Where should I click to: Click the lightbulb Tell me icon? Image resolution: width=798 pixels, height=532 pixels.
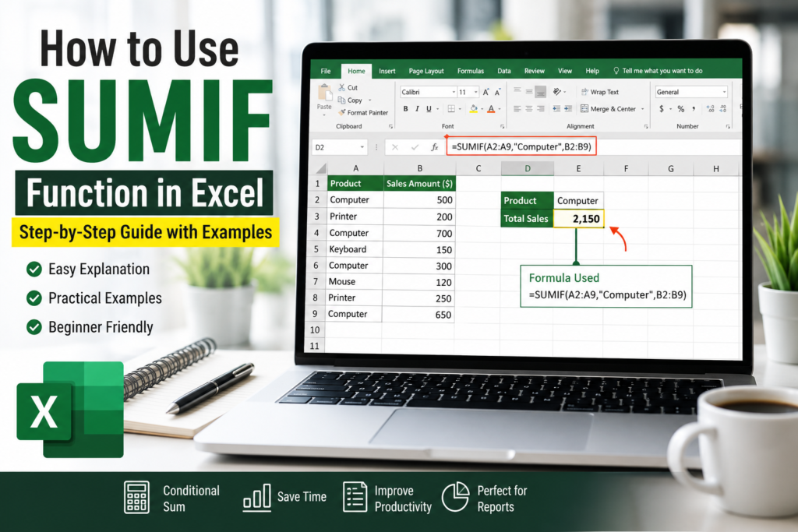(x=616, y=71)
